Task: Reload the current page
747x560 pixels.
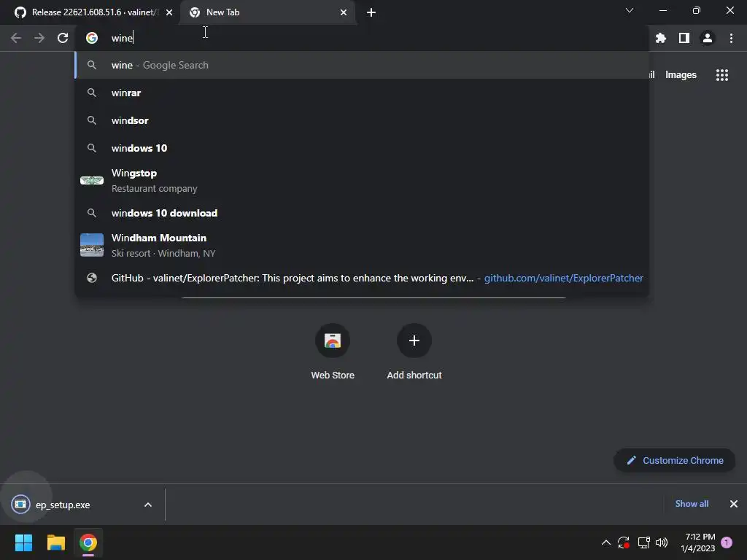Action: (x=63, y=38)
